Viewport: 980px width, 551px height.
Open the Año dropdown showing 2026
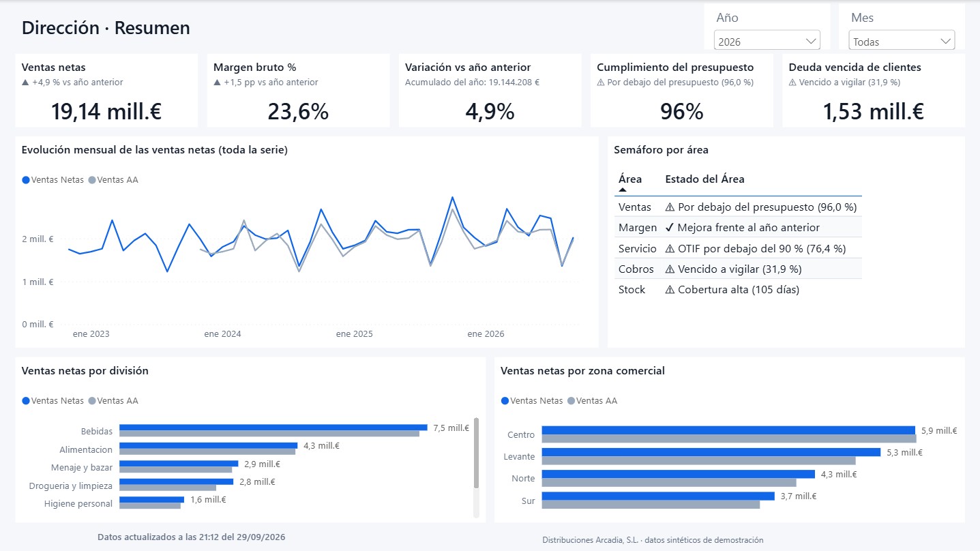[x=767, y=42]
